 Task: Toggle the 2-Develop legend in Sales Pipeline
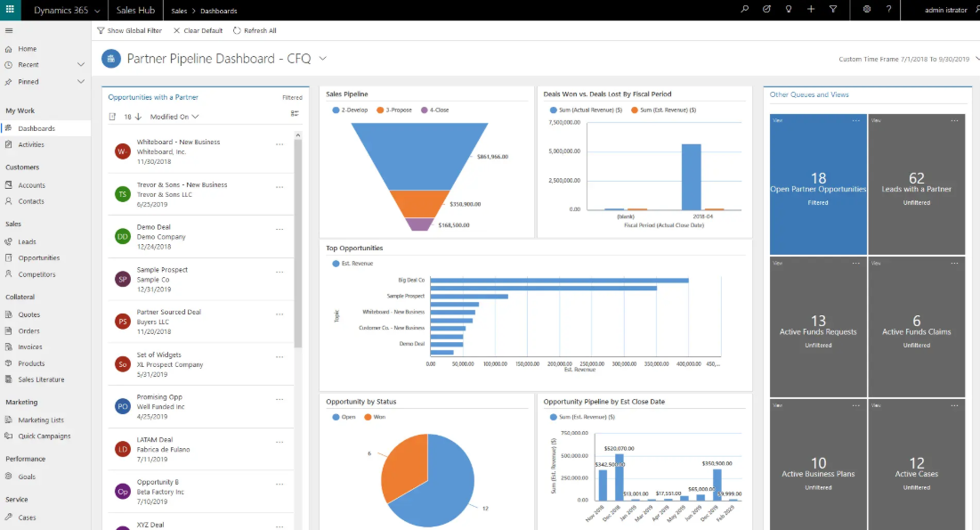pyautogui.click(x=350, y=110)
